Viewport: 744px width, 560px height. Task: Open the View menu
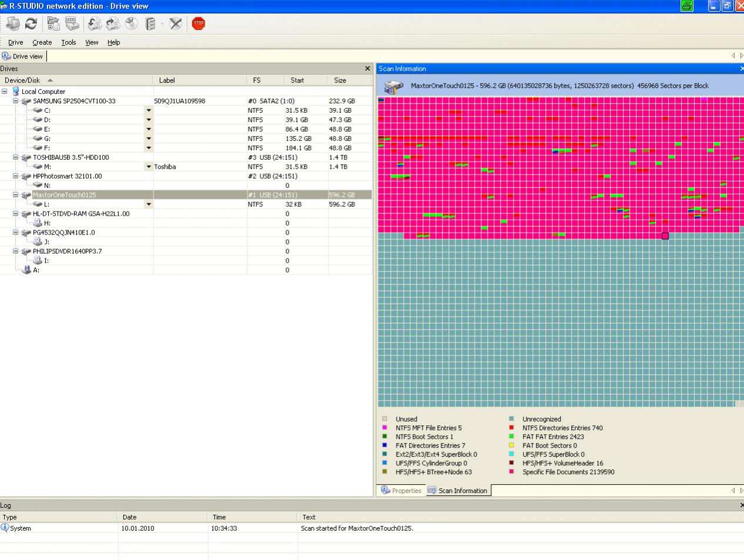tap(92, 42)
